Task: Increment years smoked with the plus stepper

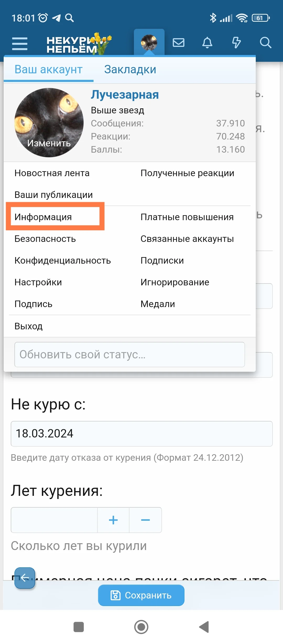Action: (113, 520)
